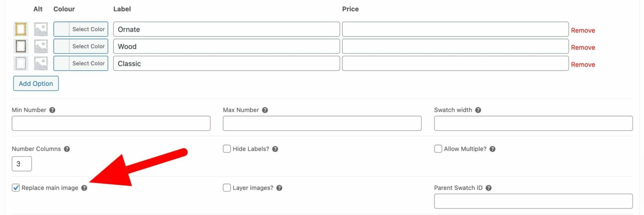
Task: Enable the Hide Labels checkbox
Action: point(227,148)
